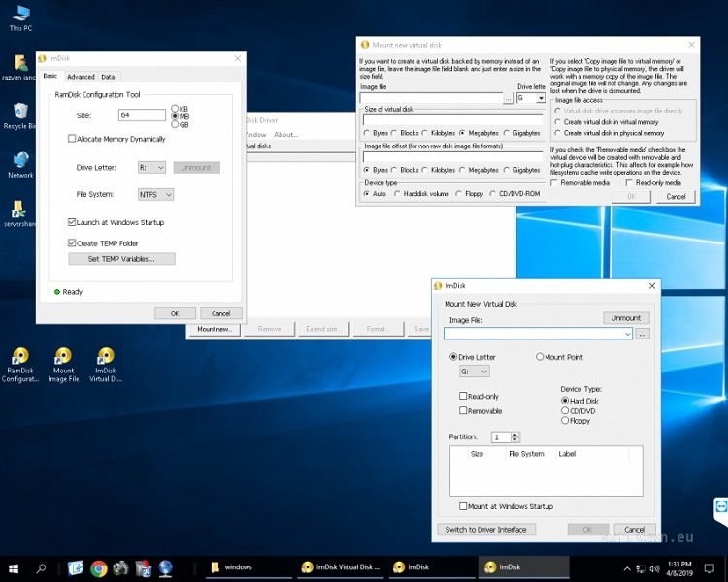Check Removable media in Mount new virtual disk

point(554,183)
